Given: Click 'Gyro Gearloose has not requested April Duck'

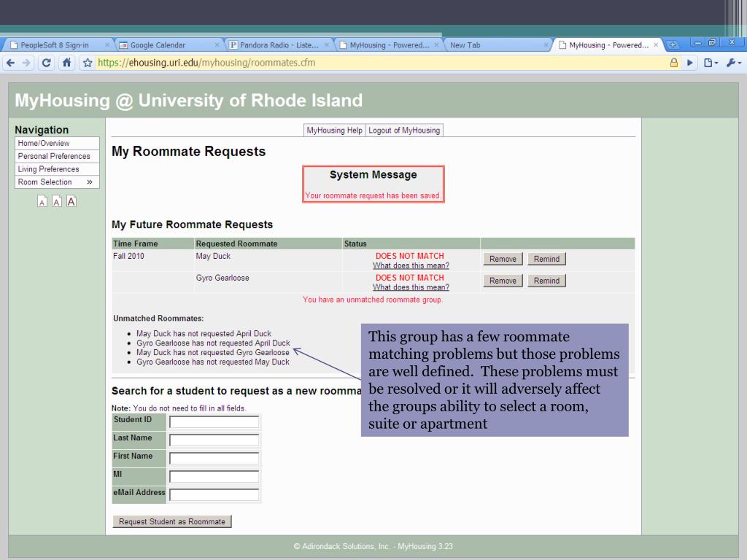Looking at the screenshot, I should coord(213,343).
